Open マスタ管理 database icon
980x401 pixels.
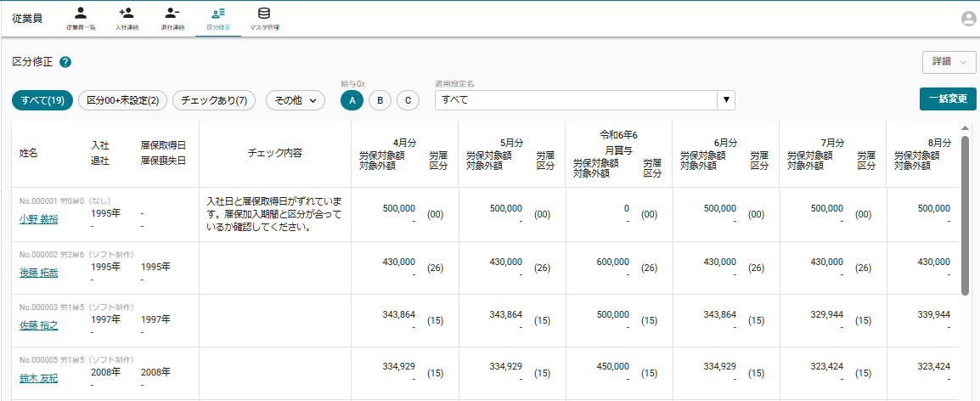[264, 14]
